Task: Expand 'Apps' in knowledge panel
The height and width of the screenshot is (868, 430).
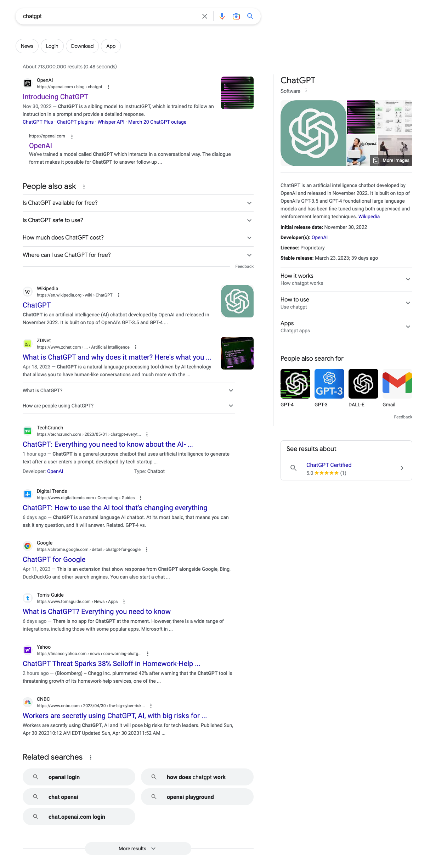Action: pyautogui.click(x=346, y=327)
